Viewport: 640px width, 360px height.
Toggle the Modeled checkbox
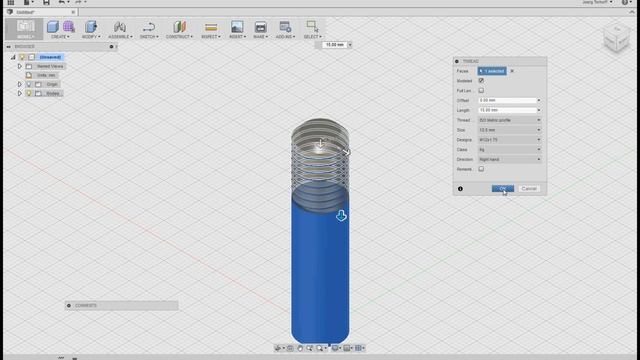click(481, 81)
